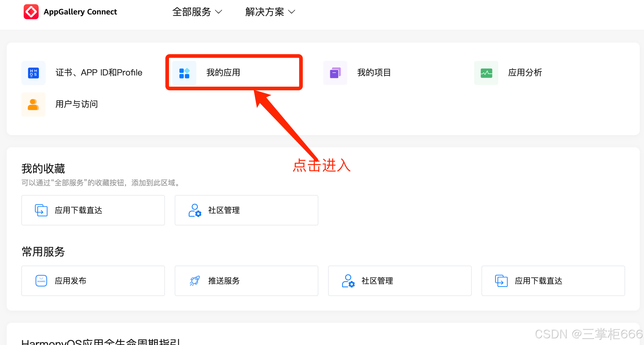The image size is (644, 345).
Task: Click 社区管理 icon in 我的收藏
Action: pyautogui.click(x=195, y=210)
